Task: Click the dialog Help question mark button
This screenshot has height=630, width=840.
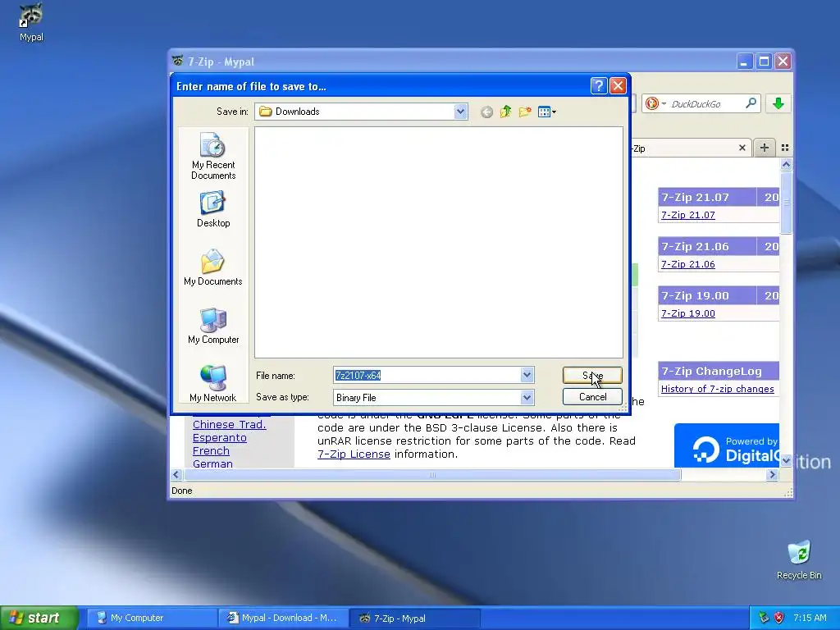Action: [x=598, y=85]
